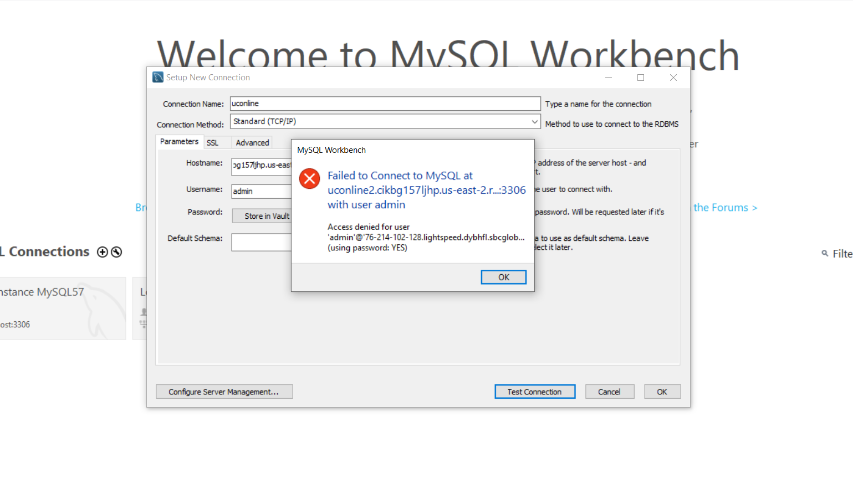
Task: Click the Test Connection button
Action: pos(535,392)
